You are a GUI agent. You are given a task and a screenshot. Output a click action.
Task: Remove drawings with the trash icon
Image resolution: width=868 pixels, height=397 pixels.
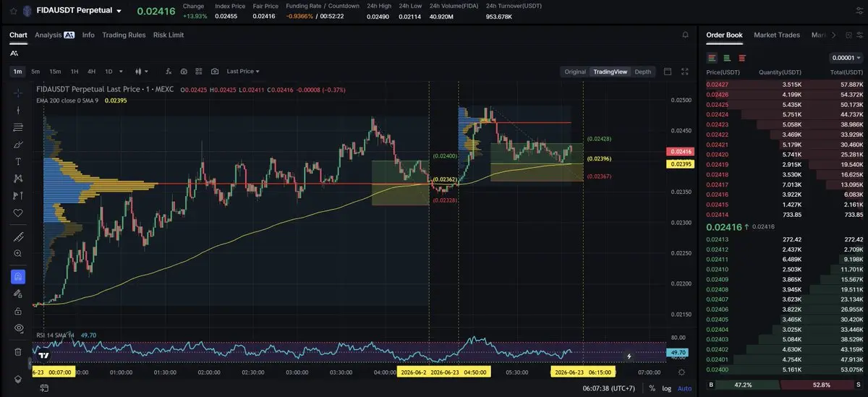click(18, 351)
